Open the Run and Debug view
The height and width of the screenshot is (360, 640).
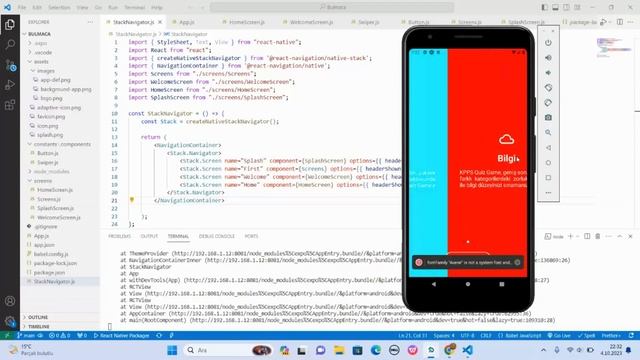click(10, 84)
